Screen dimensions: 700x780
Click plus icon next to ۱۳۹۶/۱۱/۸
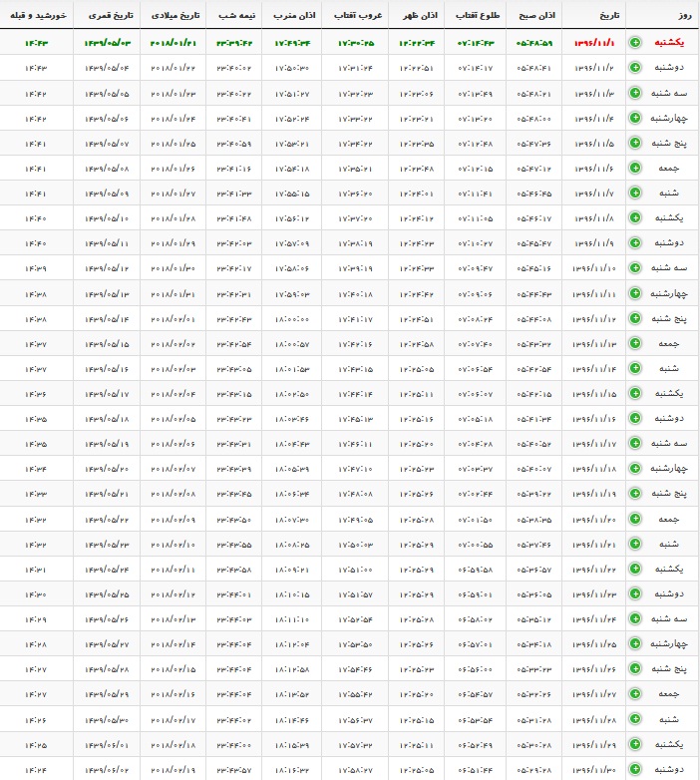[x=635, y=217]
